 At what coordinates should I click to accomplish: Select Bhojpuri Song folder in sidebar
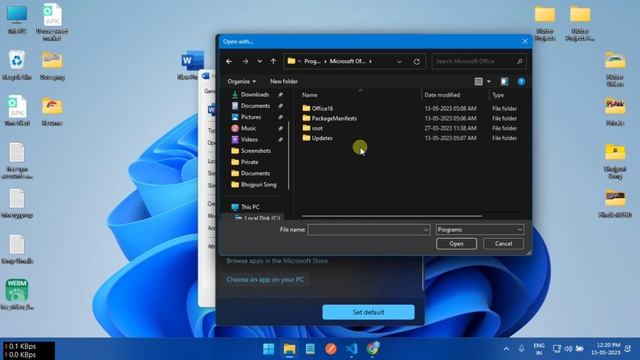[x=258, y=184]
